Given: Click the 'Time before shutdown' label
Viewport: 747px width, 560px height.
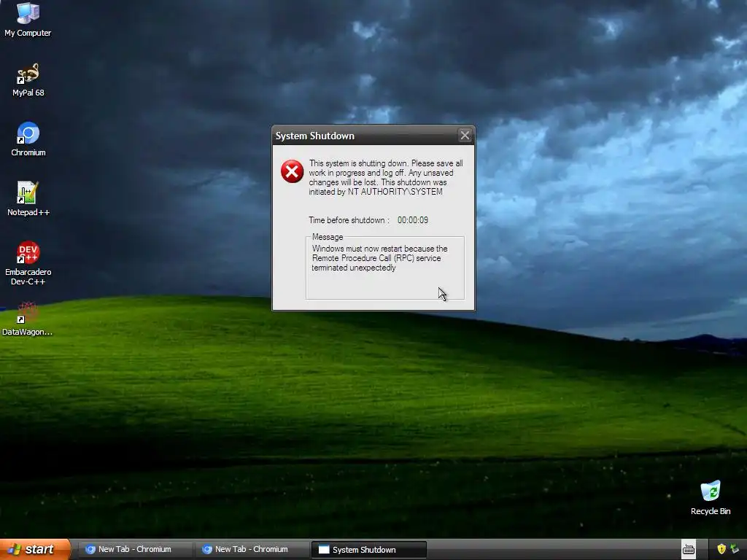Looking at the screenshot, I should [349, 220].
